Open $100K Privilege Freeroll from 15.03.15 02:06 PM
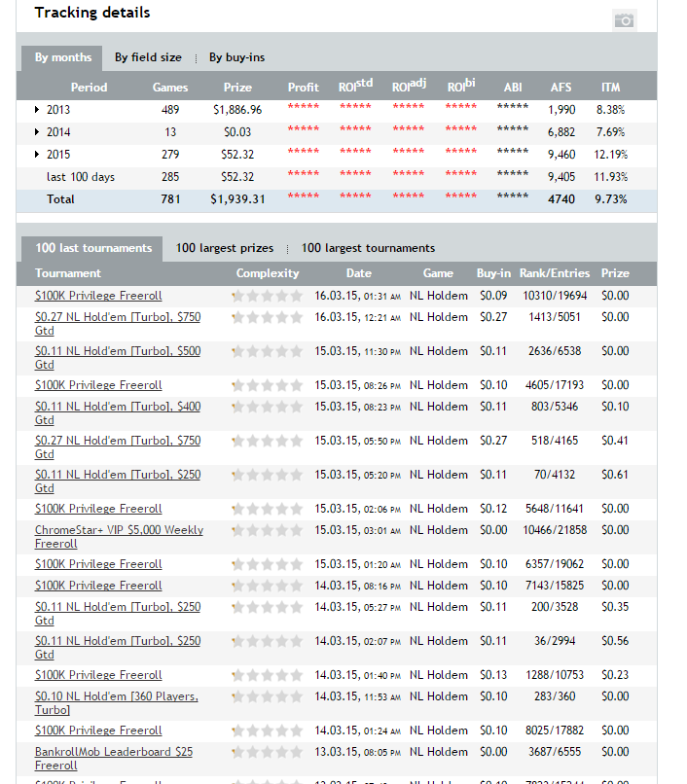 point(98,509)
